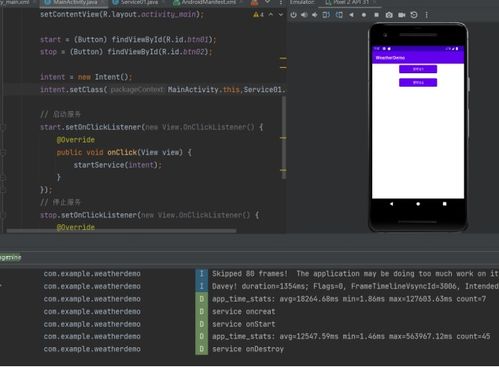The height and width of the screenshot is (367, 499).
Task: Click the editor horizontal scrollbar
Action: [x=121, y=230]
